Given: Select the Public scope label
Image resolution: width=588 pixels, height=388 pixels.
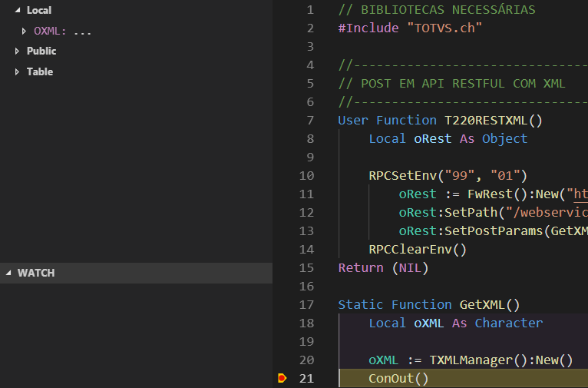Looking at the screenshot, I should click(x=41, y=51).
